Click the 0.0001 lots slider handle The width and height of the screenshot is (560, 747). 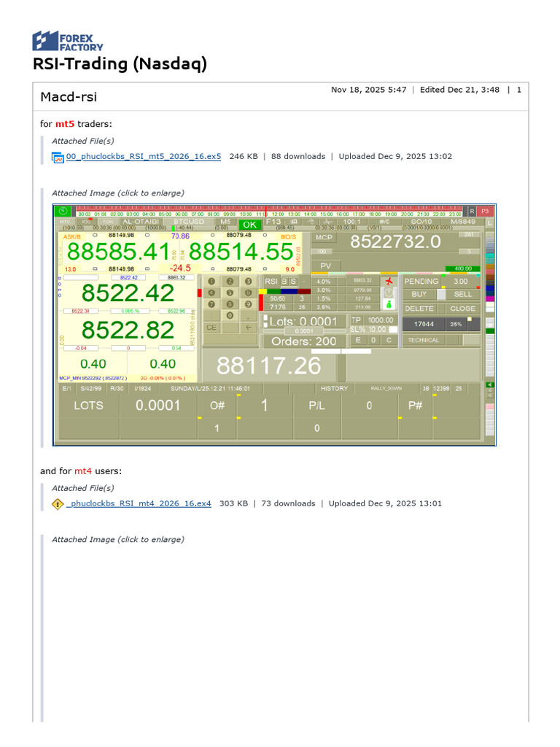click(x=304, y=331)
